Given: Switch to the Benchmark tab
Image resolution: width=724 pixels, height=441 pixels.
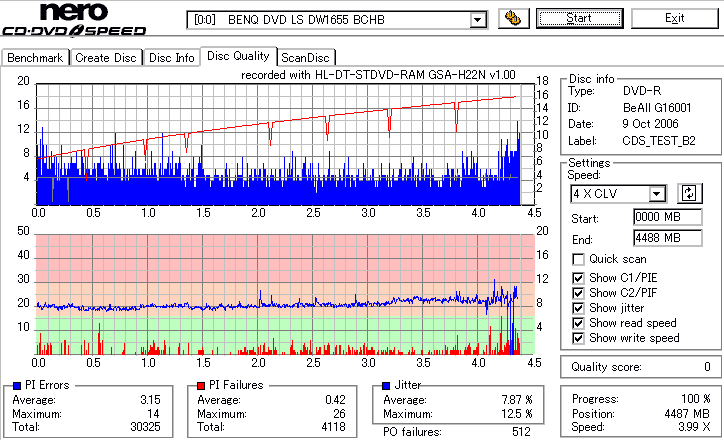Looking at the screenshot, I should pos(36,58).
